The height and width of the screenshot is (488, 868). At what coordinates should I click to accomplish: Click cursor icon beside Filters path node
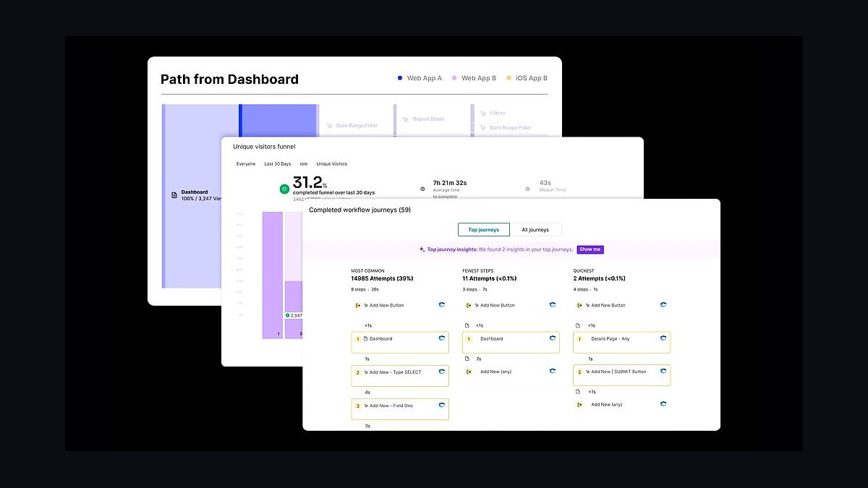482,114
